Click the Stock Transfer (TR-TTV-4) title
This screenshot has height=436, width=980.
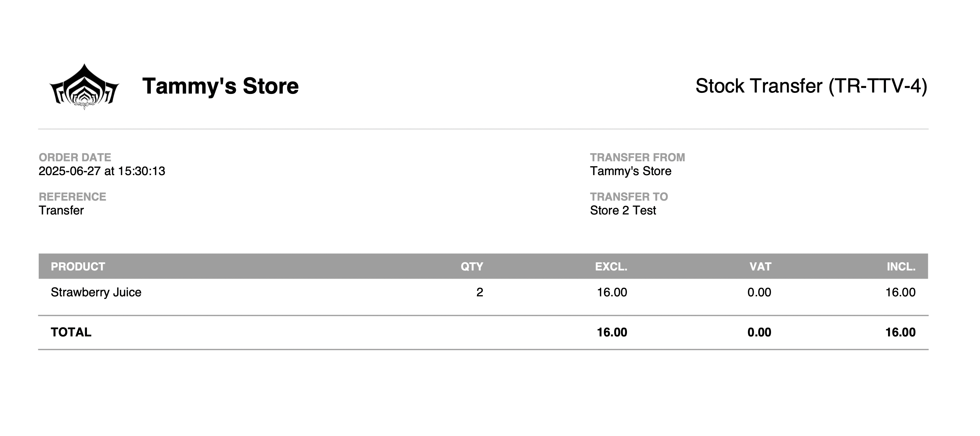click(811, 86)
